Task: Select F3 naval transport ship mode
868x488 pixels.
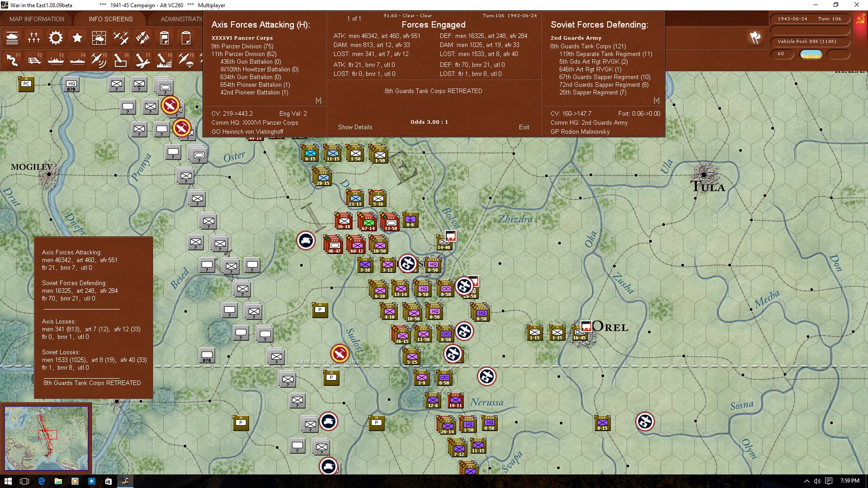Action: (x=56, y=60)
